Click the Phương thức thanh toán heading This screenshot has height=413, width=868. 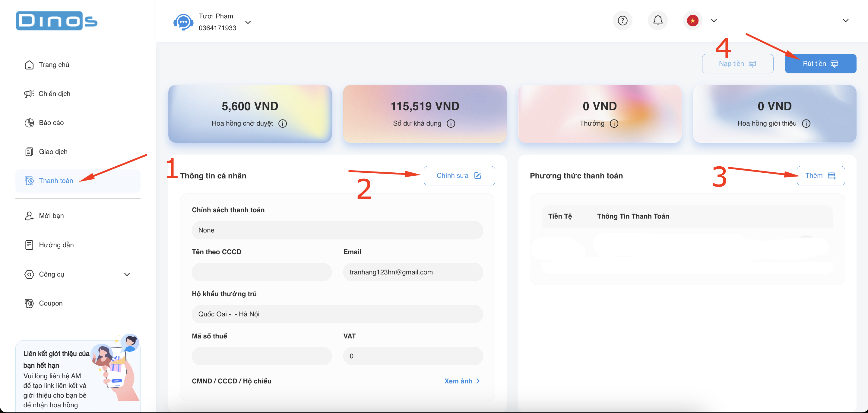click(576, 176)
